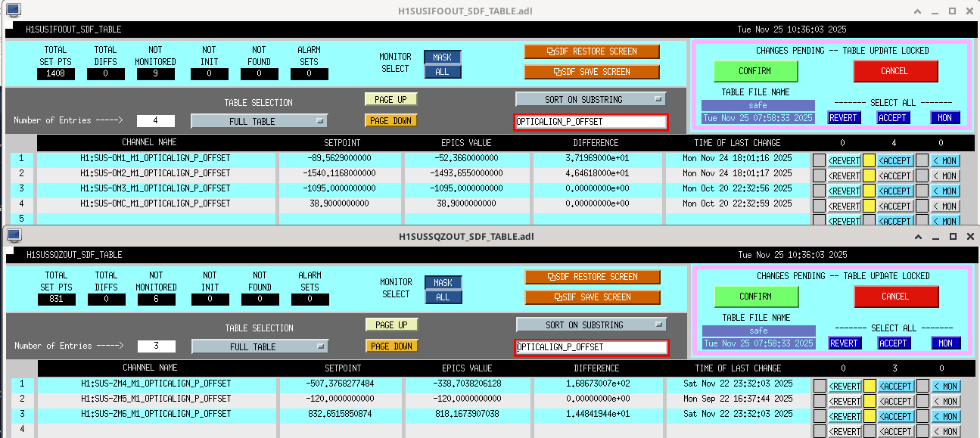Check the monitor box for SUS-ZM6 row

[x=922, y=416]
